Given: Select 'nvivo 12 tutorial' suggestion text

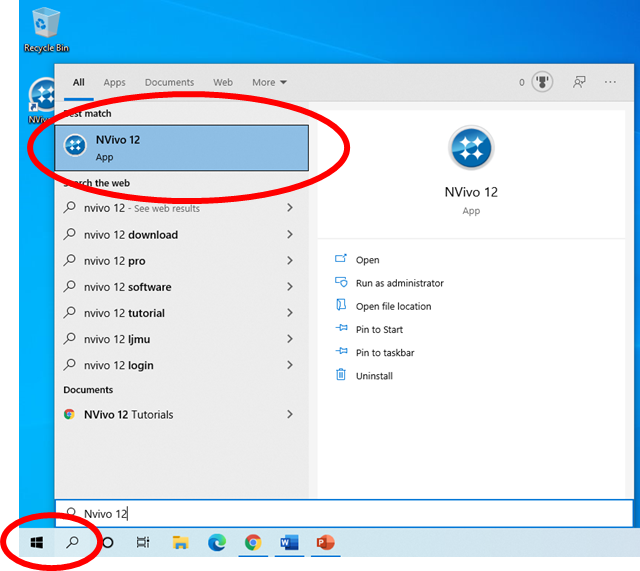Looking at the screenshot, I should pyautogui.click(x=124, y=313).
